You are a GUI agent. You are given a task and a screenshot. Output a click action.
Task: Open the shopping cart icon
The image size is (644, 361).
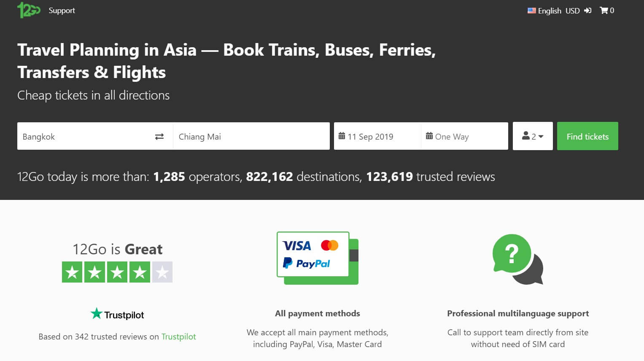coord(604,11)
